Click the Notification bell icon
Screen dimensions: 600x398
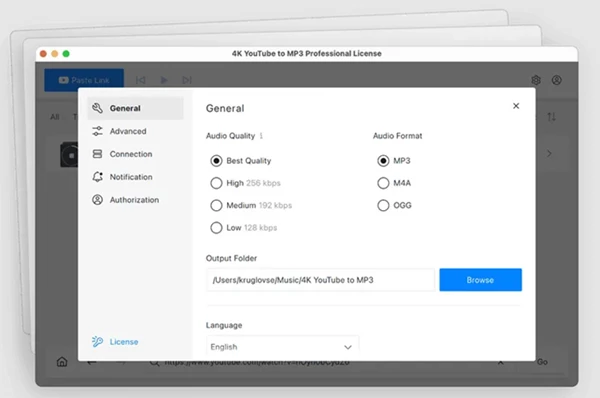[98, 177]
